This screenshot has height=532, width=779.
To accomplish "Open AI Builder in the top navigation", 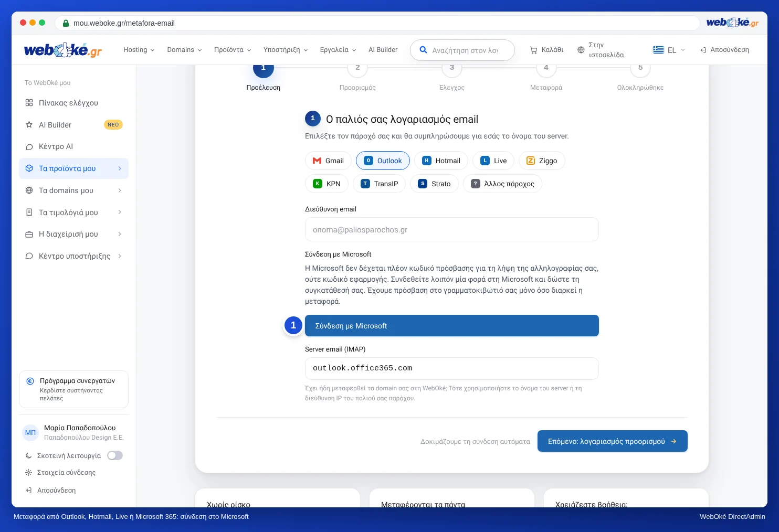I will (383, 50).
